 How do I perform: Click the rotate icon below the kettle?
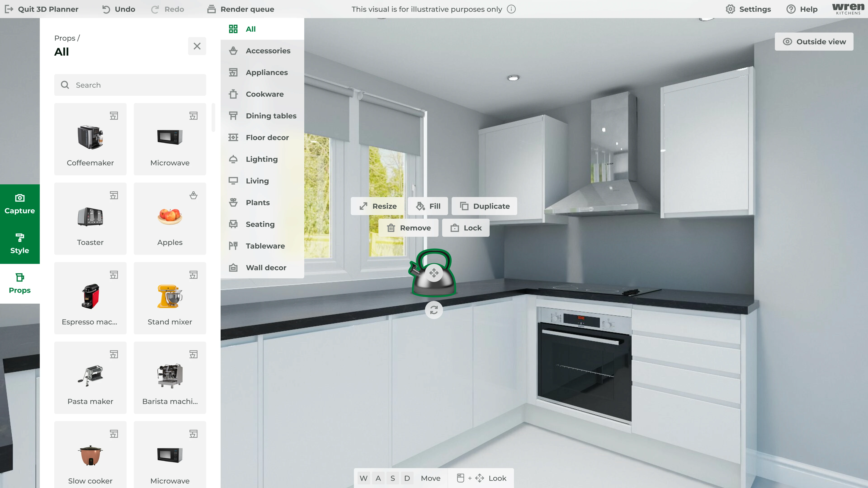click(x=434, y=310)
